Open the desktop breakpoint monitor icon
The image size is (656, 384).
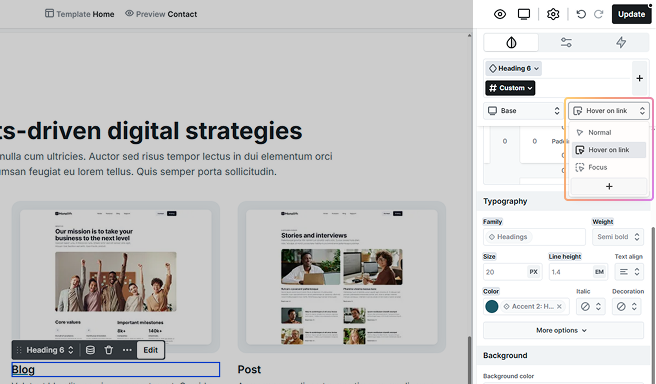523,14
